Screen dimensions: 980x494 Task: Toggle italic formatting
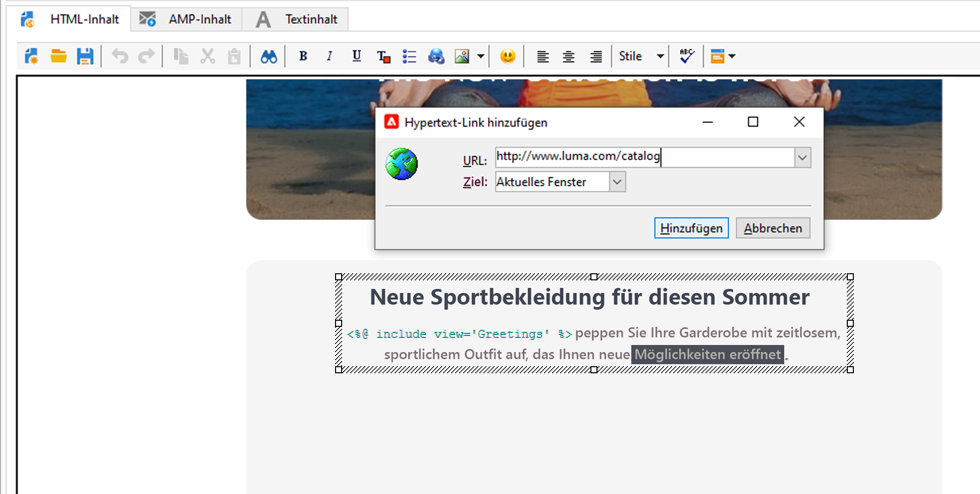click(330, 56)
